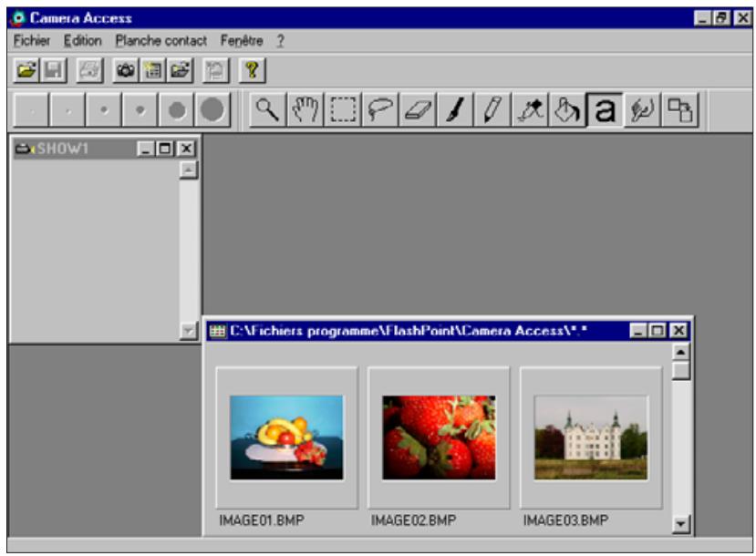The width and height of the screenshot is (756, 556).
Task: Select the second largest brush size
Action: click(177, 110)
